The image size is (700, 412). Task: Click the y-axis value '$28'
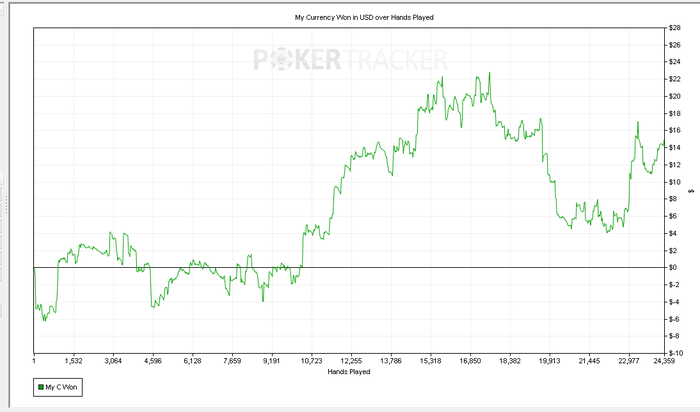pyautogui.click(x=675, y=28)
